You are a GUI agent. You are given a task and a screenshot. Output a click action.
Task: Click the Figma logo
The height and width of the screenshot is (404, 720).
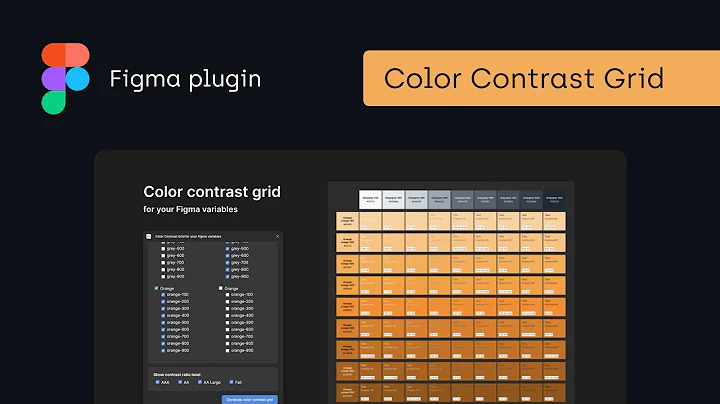click(x=66, y=79)
